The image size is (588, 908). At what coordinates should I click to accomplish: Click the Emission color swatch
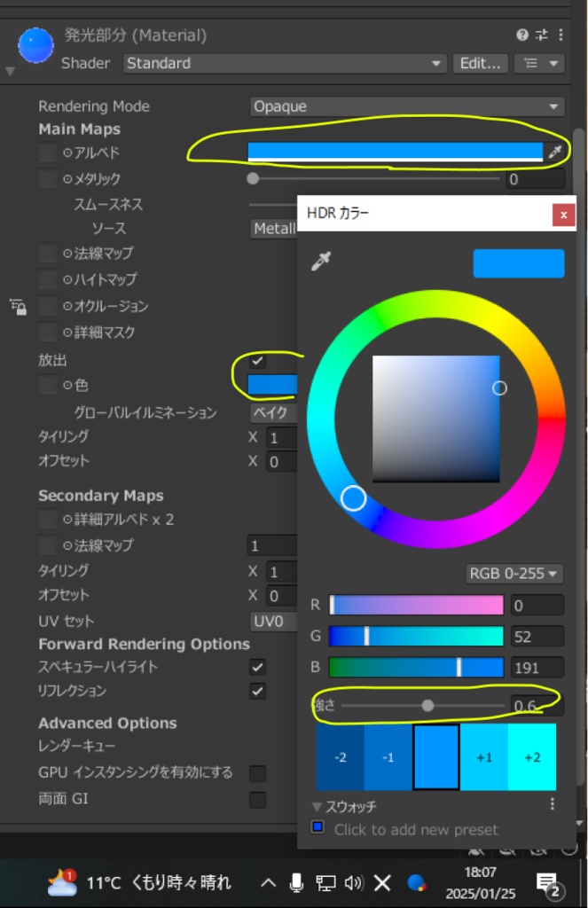[272, 385]
